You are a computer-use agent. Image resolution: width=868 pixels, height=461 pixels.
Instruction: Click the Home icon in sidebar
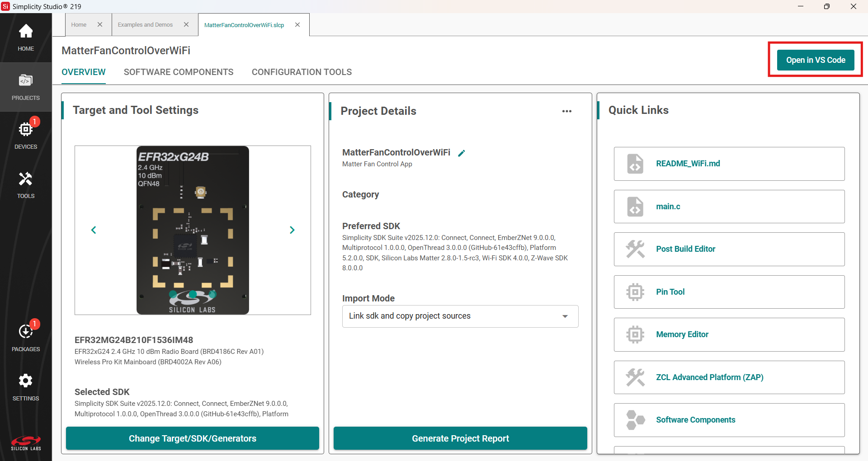(26, 36)
